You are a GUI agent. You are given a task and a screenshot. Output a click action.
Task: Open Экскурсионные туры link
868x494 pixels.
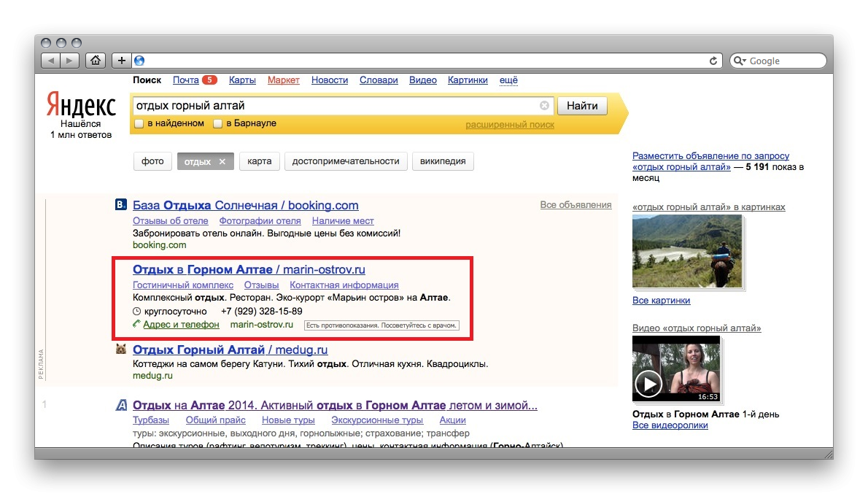[x=377, y=420]
